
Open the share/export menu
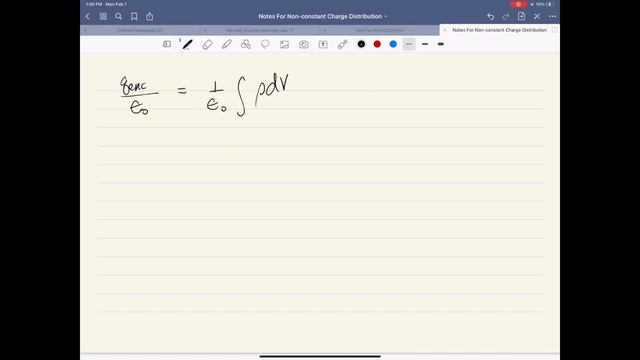150,16
